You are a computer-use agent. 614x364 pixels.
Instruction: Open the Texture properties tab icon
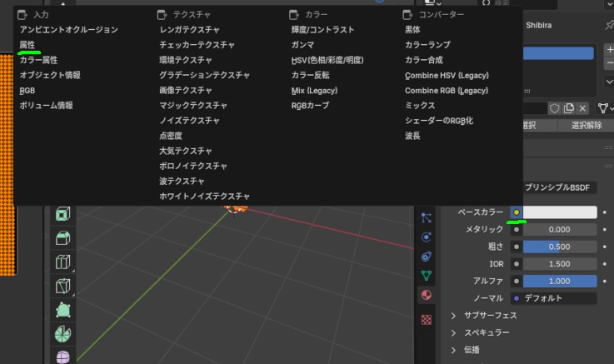coord(426,319)
